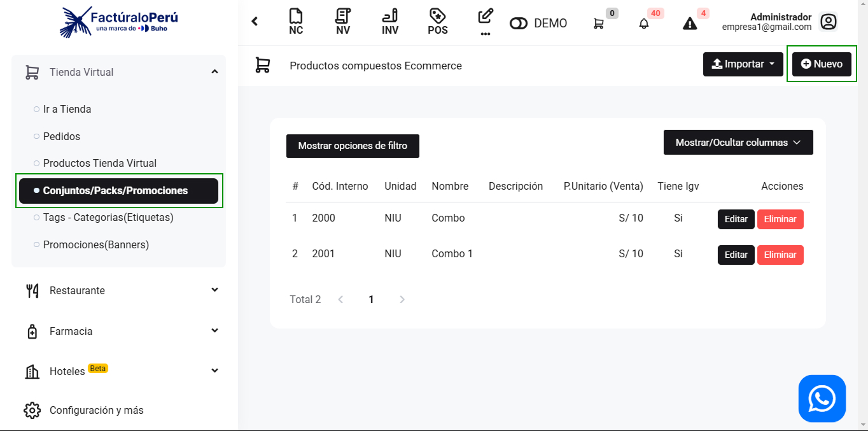Click the Nuevo button
Image resolution: width=868 pixels, height=431 pixels.
tap(822, 64)
